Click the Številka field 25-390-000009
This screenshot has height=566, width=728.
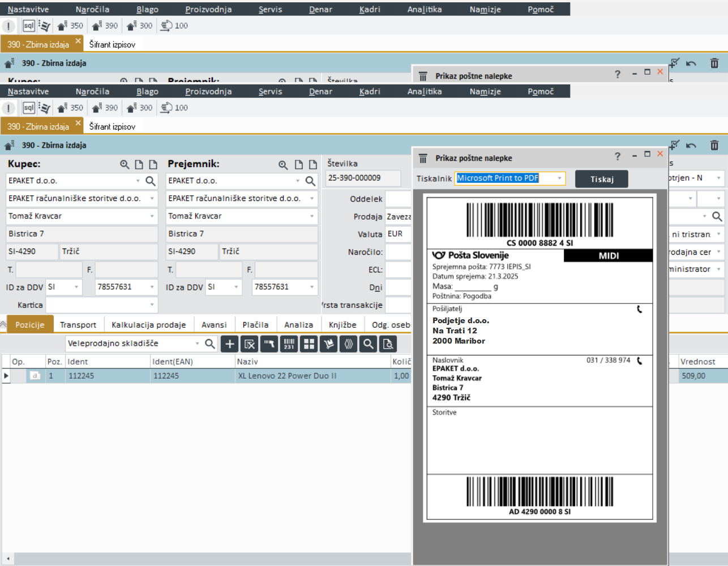[x=362, y=178]
